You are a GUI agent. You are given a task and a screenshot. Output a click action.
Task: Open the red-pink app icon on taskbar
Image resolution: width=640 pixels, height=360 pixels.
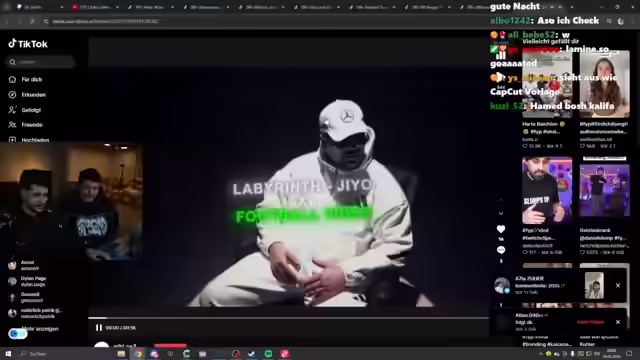click(284, 354)
